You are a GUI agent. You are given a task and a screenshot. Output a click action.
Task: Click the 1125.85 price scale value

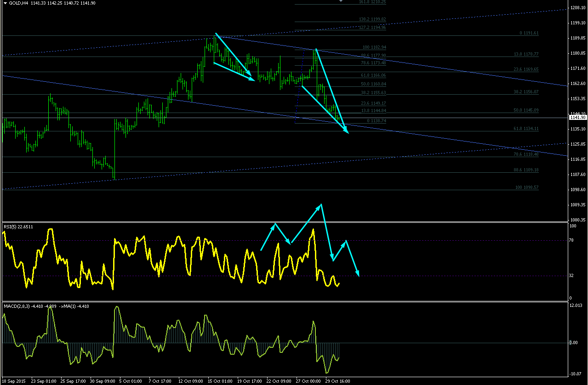click(x=578, y=144)
